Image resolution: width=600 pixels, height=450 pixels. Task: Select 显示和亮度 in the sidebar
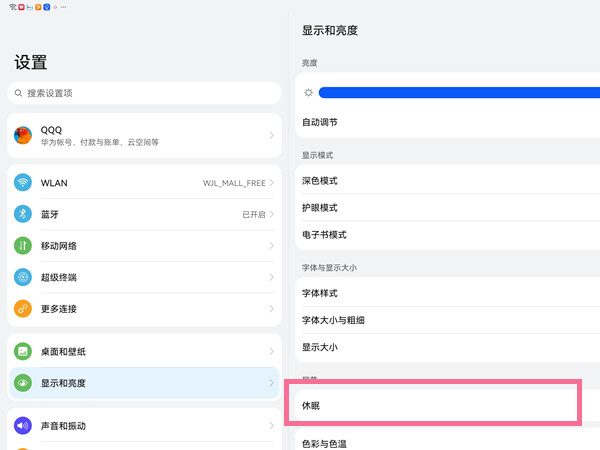(140, 383)
